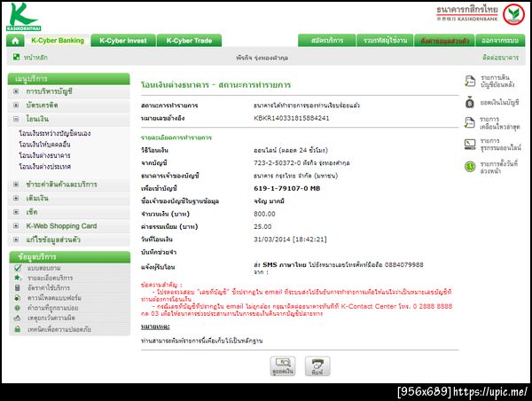Click the amount value 800.00
The height and width of the screenshot is (401, 532).
264,214
